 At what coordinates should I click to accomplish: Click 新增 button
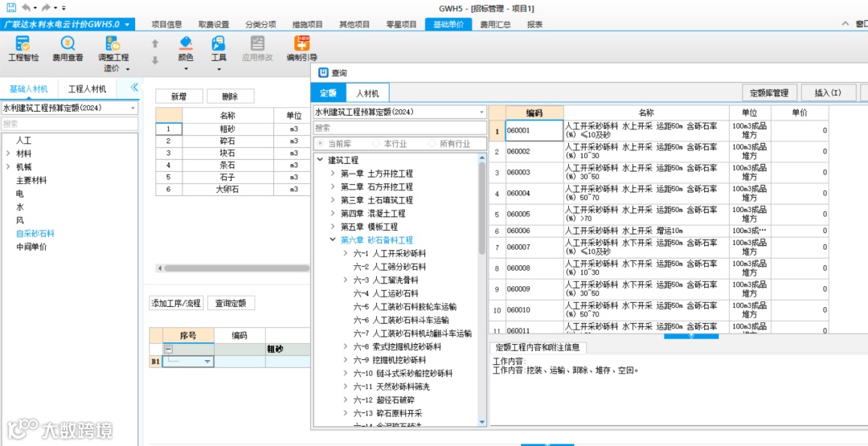tap(178, 96)
